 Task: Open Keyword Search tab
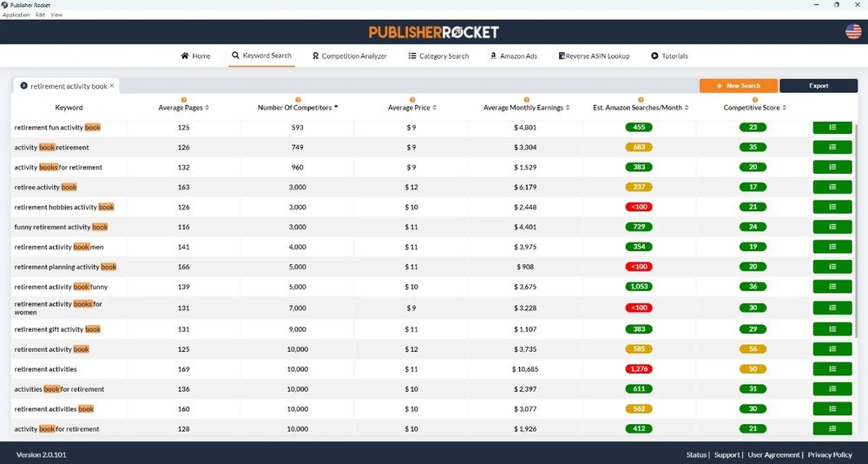pyautogui.click(x=262, y=56)
